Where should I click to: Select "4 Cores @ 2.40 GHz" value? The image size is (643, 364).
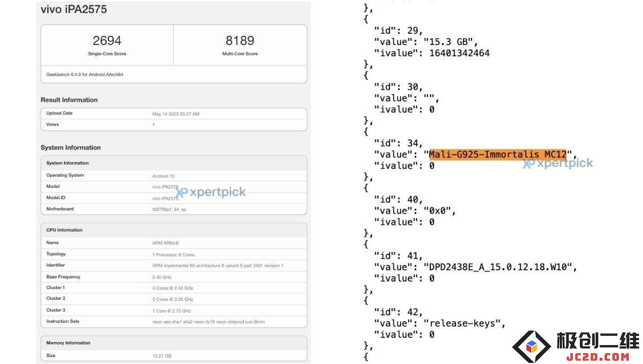tap(173, 289)
